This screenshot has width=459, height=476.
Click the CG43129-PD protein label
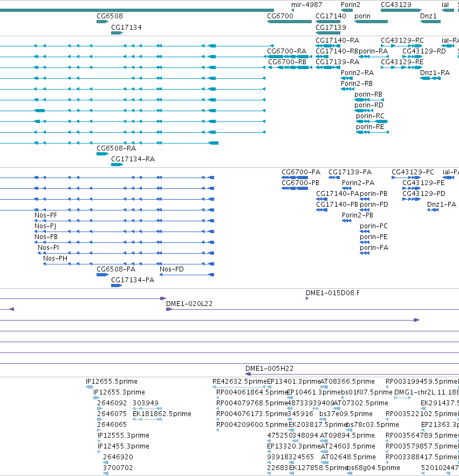coord(424,194)
